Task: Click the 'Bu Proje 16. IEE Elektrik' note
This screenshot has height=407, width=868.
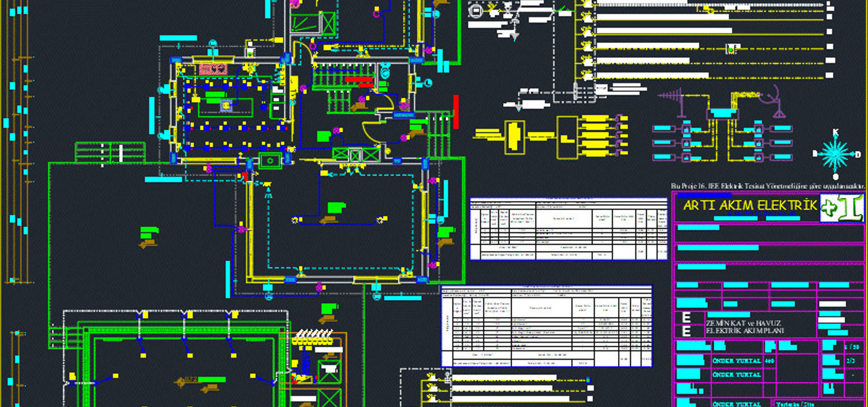Action: (767, 186)
